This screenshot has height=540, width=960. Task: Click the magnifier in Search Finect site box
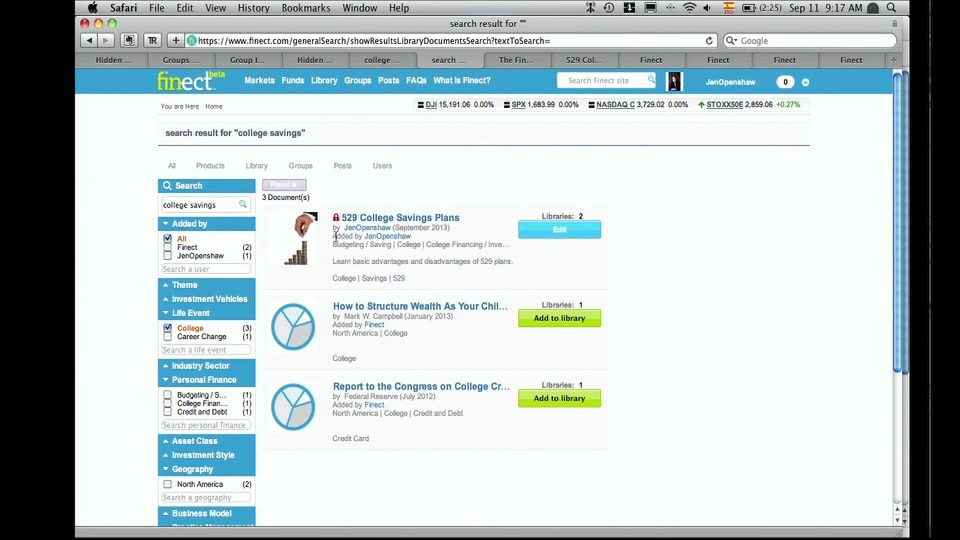[x=651, y=80]
